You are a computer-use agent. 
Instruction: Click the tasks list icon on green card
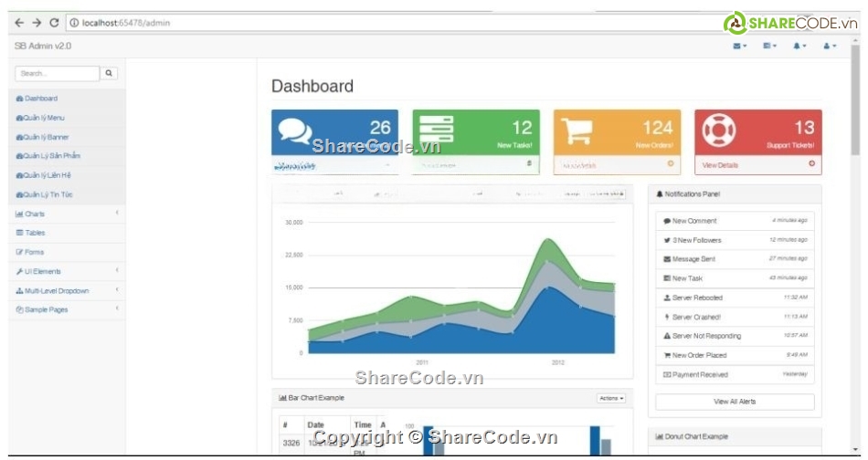(x=436, y=130)
